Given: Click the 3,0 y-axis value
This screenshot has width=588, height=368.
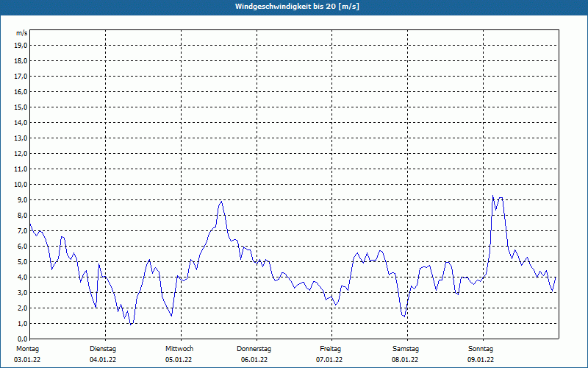Looking at the screenshot, I should (22, 292).
